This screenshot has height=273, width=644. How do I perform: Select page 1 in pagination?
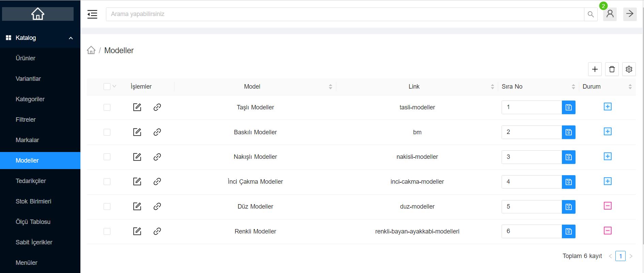(620, 256)
